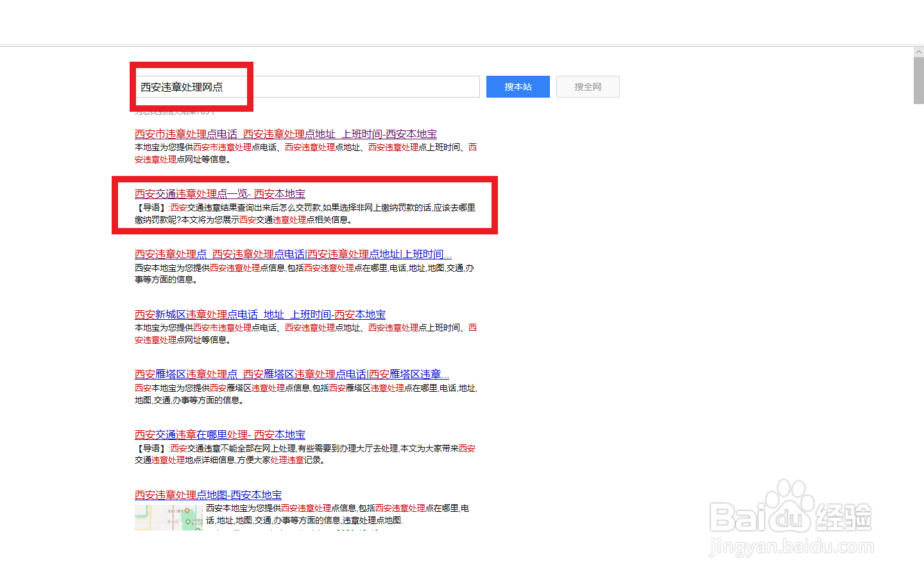Click the search box containing 西安违章处理网点
924x578 pixels.
(307, 87)
